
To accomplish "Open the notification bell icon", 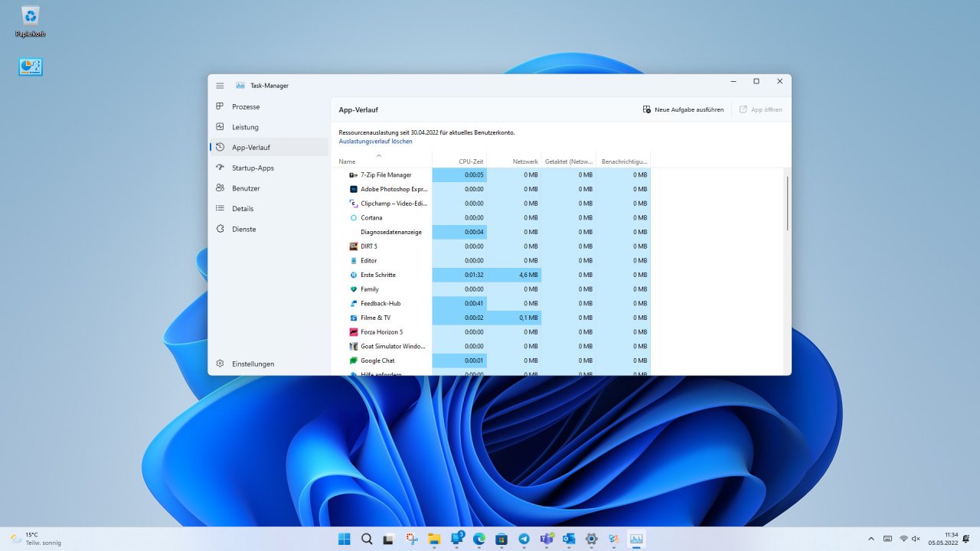I will point(968,539).
